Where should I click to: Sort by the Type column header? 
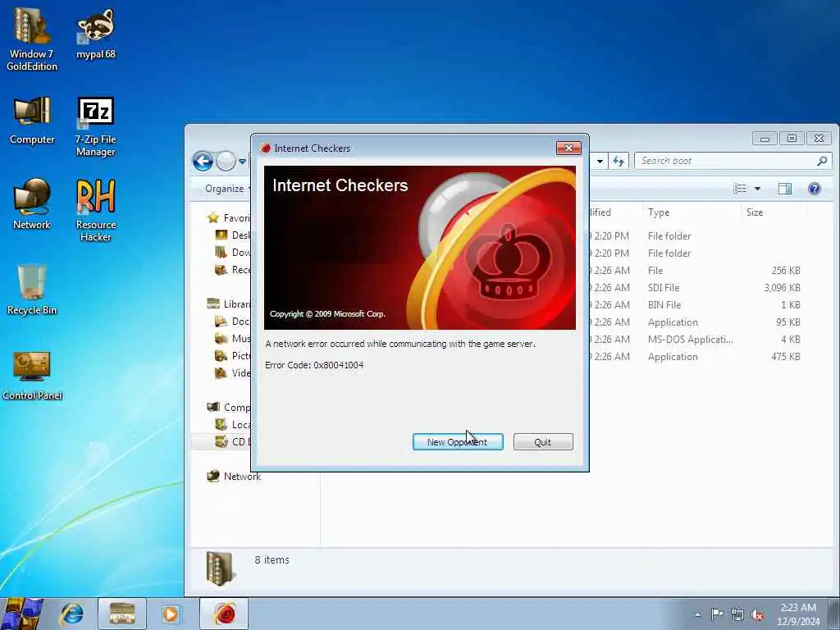(691, 212)
